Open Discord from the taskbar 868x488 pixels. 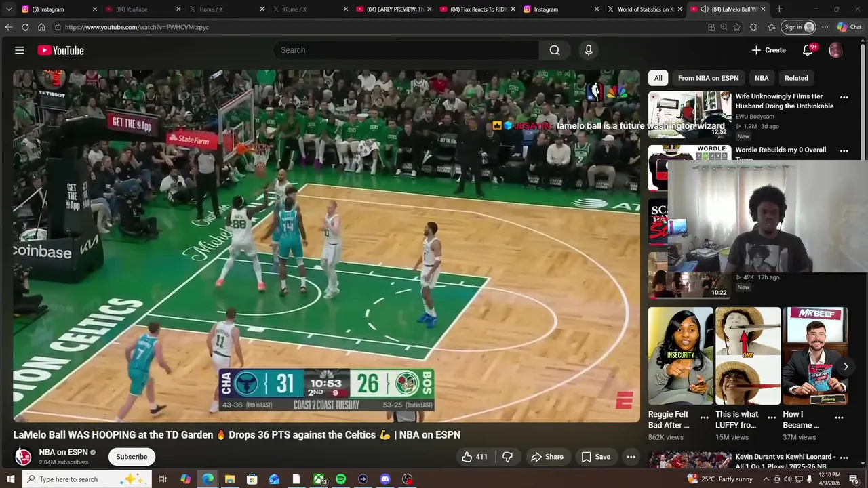pyautogui.click(x=385, y=479)
